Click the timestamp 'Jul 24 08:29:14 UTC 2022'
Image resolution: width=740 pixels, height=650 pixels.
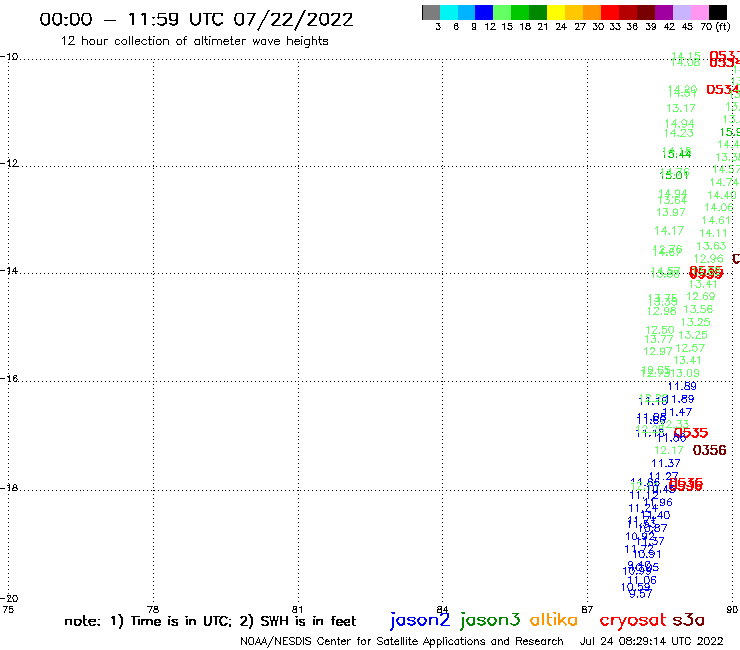651,641
